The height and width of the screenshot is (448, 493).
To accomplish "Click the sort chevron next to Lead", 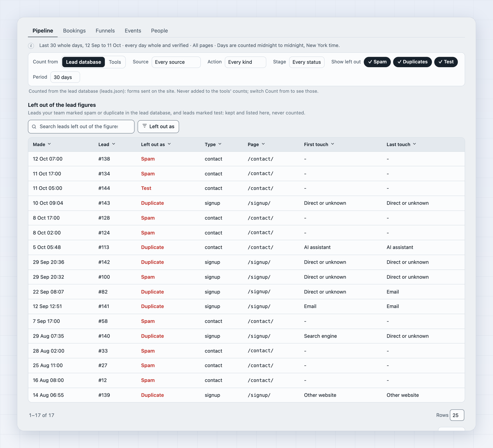I will (114, 144).
